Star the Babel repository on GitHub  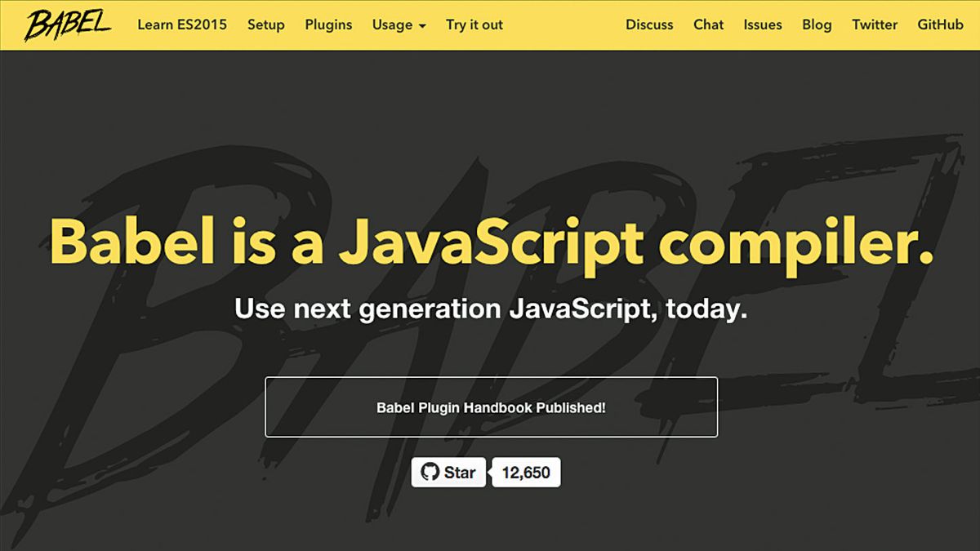tap(449, 472)
